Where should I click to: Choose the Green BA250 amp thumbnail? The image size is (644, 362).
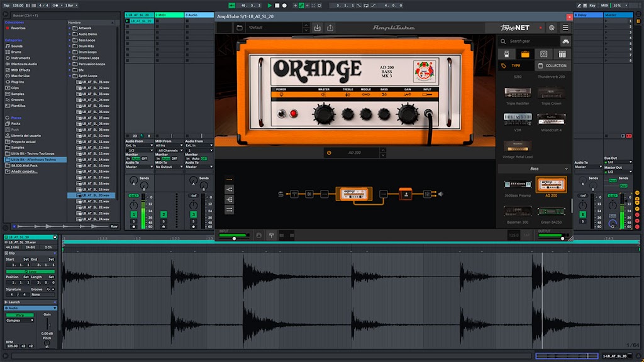pyautogui.click(x=551, y=211)
